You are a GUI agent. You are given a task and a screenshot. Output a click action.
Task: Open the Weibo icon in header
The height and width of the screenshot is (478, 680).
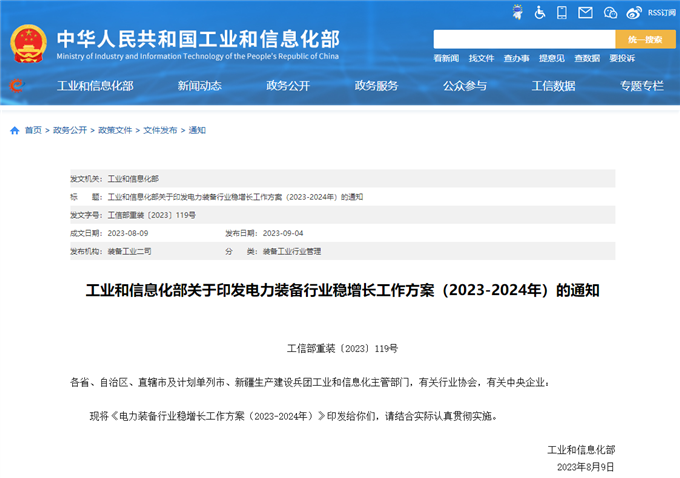click(634, 13)
